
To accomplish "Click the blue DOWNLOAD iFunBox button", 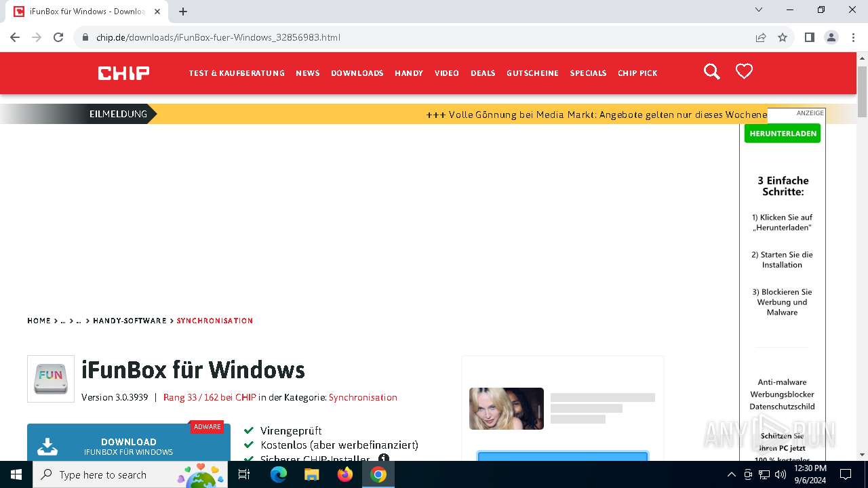I will point(129,443).
